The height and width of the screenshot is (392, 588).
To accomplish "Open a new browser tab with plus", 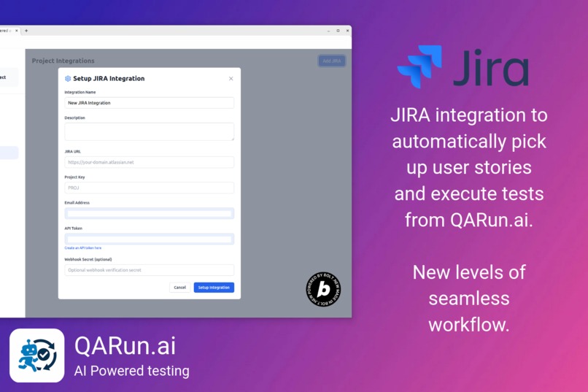I will click(26, 31).
